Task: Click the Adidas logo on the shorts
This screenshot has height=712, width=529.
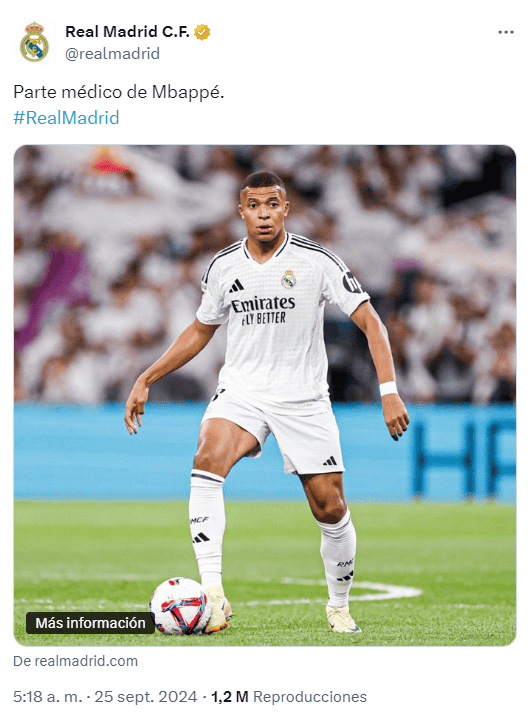Action: tap(330, 461)
